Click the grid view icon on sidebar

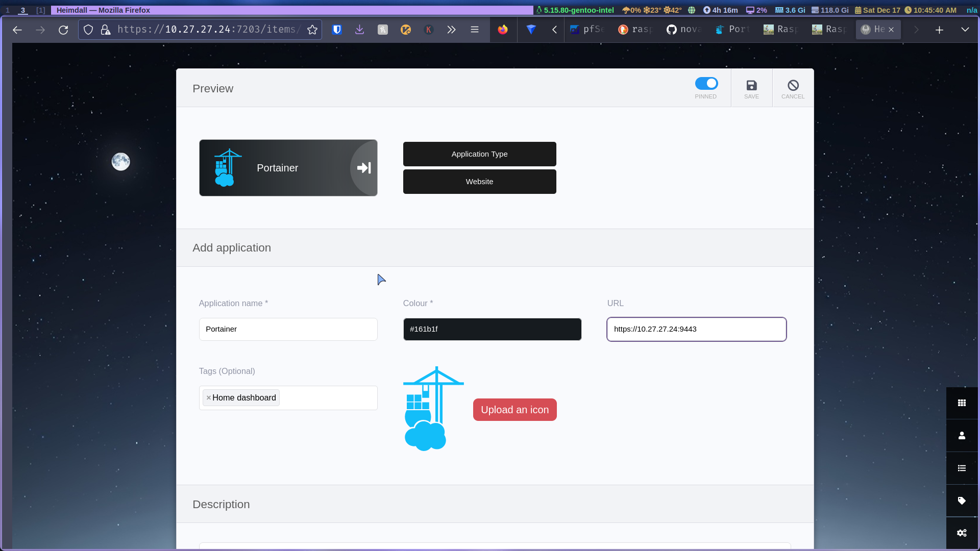tap(962, 403)
